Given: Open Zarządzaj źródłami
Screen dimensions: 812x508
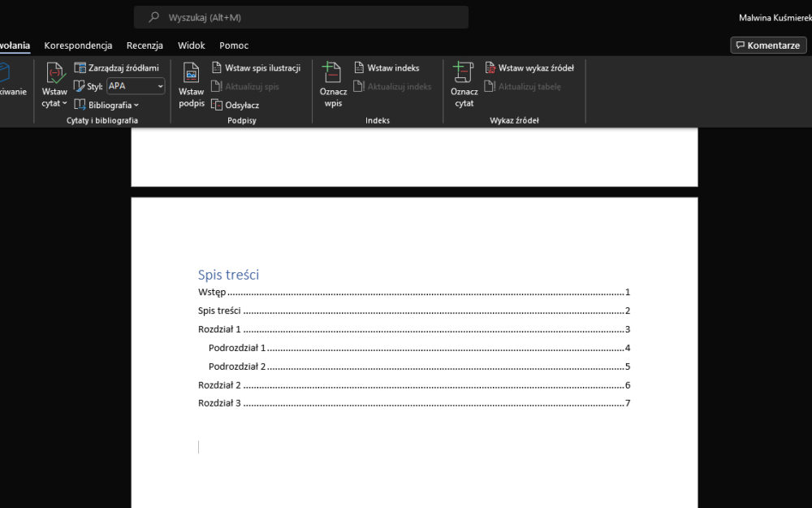Looking at the screenshot, I should 116,68.
